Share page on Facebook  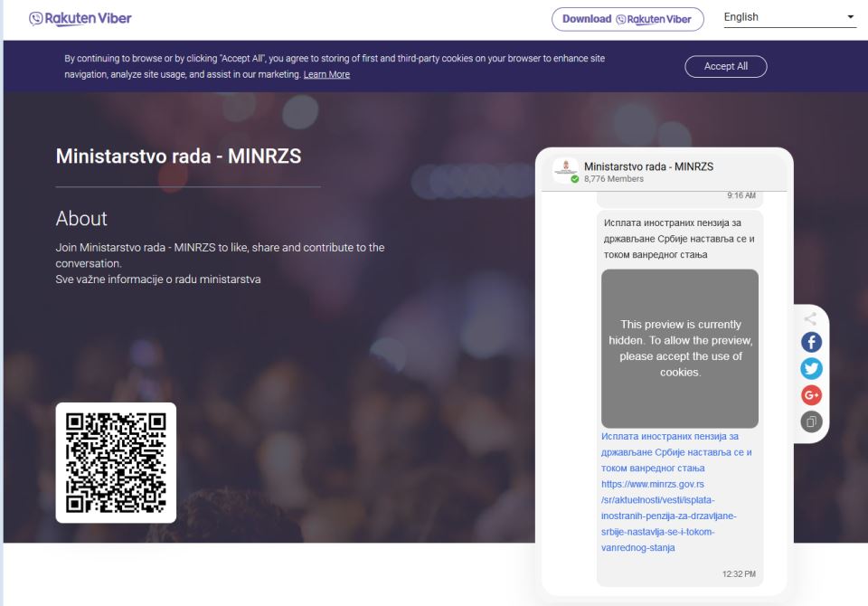tap(811, 342)
